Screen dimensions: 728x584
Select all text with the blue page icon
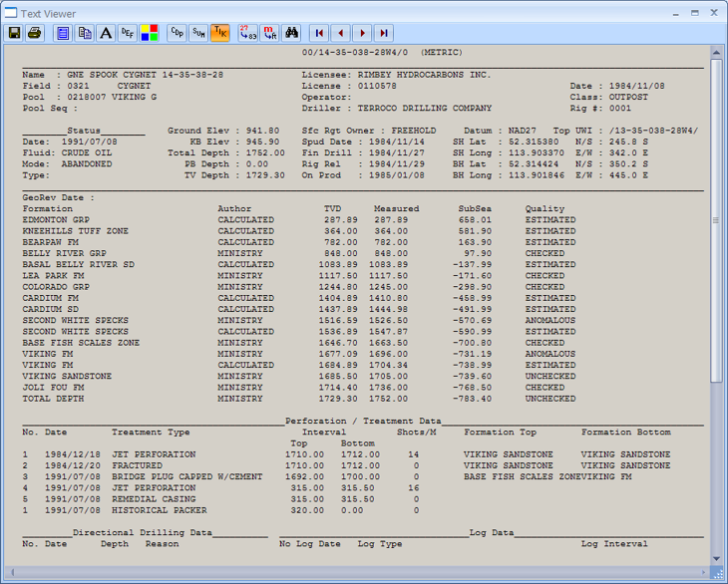[x=63, y=33]
